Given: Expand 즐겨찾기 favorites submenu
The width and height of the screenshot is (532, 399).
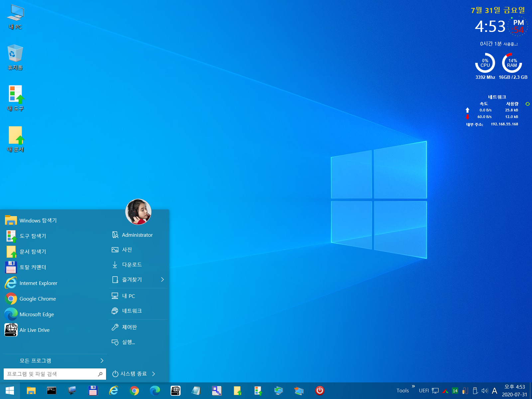Looking at the screenshot, I should point(138,280).
